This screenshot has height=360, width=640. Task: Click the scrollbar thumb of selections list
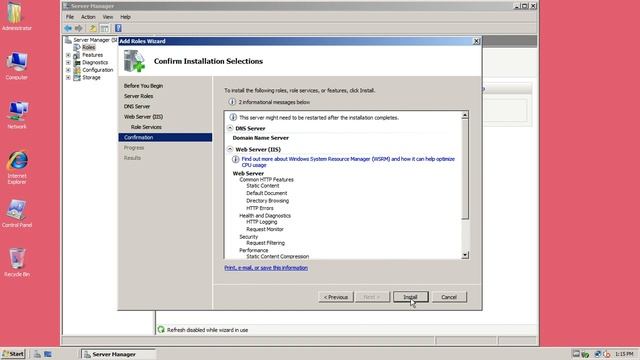[465, 169]
